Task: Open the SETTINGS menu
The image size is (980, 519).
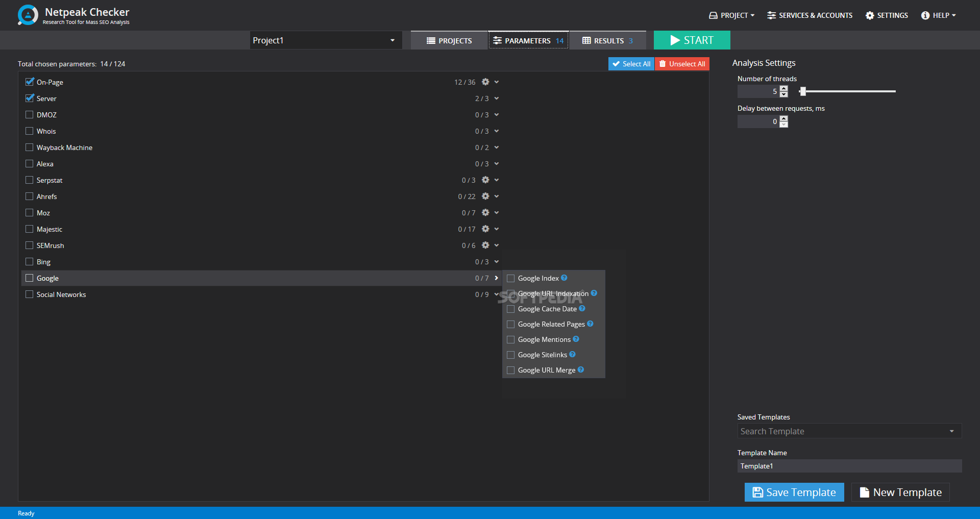Action: point(887,15)
